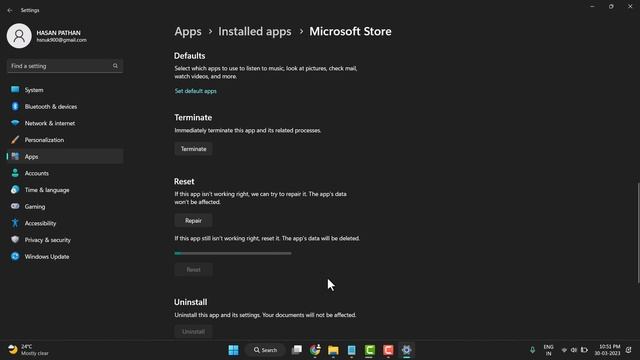This screenshot has height=360, width=640.
Task: Navigate to Installed apps breadcrumb
Action: click(x=255, y=31)
